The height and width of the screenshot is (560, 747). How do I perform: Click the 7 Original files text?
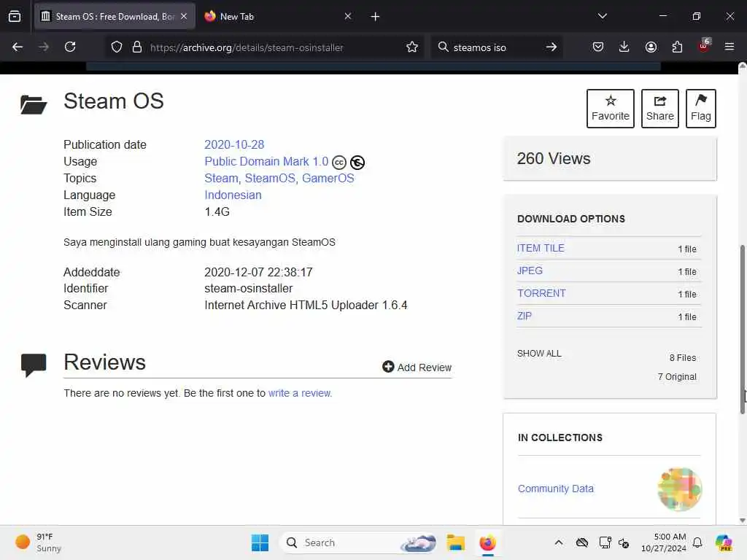[x=677, y=377]
